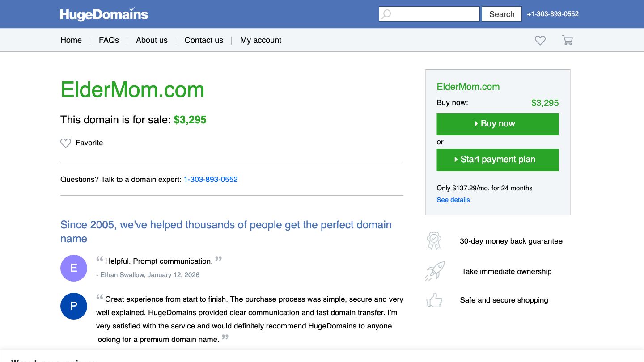Expand See details for payment plan

(x=453, y=200)
